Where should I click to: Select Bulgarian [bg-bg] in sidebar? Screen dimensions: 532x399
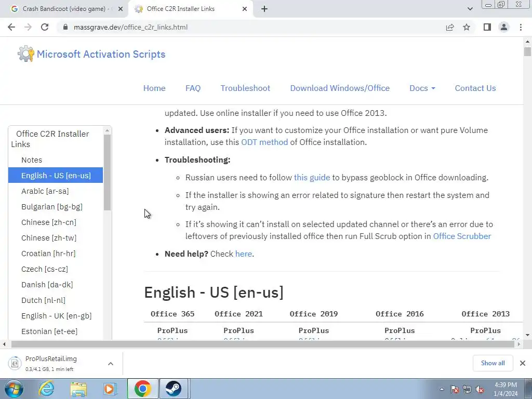point(51,207)
